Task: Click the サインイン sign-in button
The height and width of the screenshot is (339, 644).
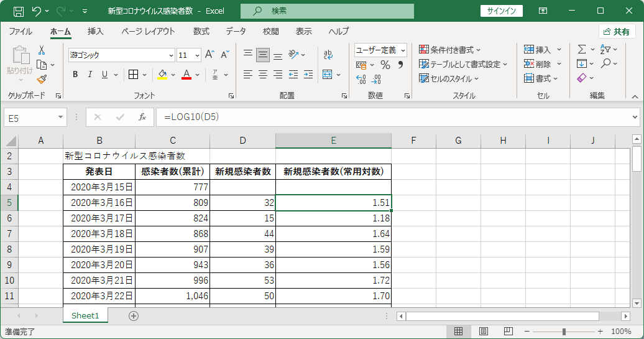Action: coord(502,11)
